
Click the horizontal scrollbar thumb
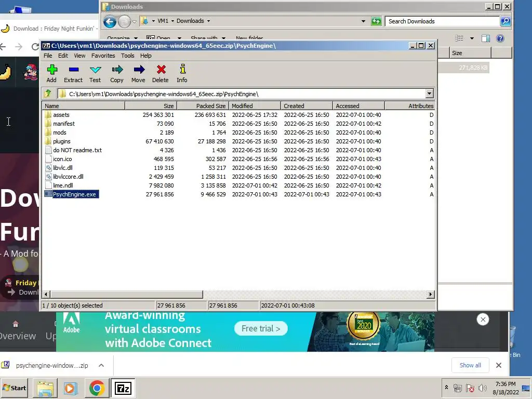[x=127, y=294]
